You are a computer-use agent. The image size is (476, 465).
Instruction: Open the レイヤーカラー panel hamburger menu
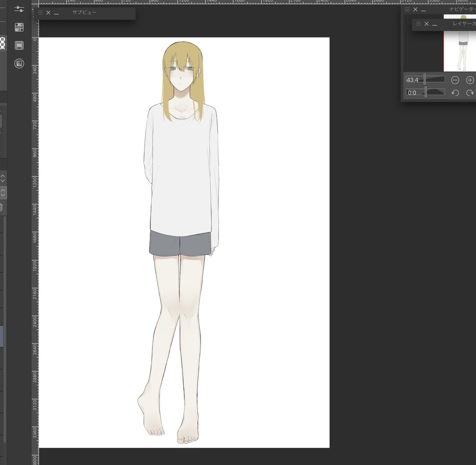point(419,24)
